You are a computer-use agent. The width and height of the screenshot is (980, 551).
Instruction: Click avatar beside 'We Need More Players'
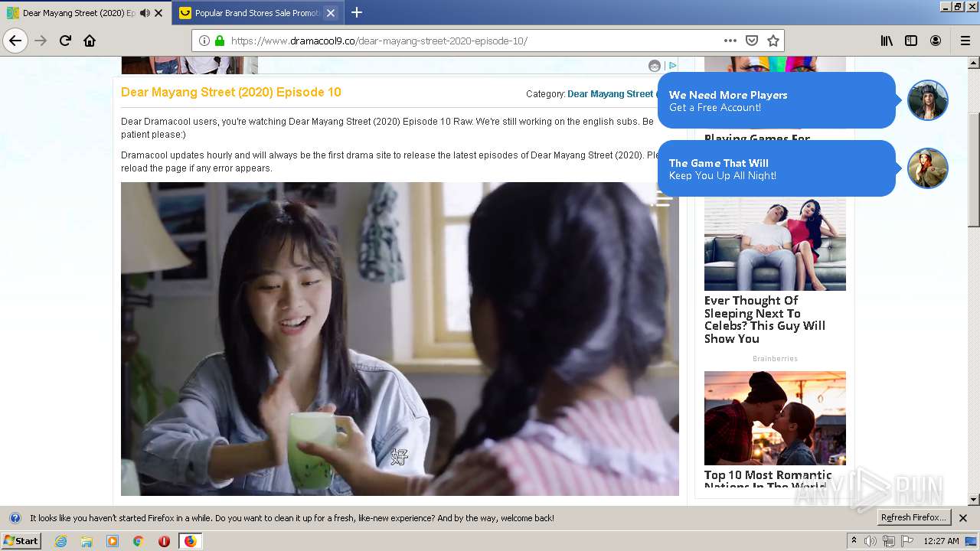pyautogui.click(x=928, y=100)
